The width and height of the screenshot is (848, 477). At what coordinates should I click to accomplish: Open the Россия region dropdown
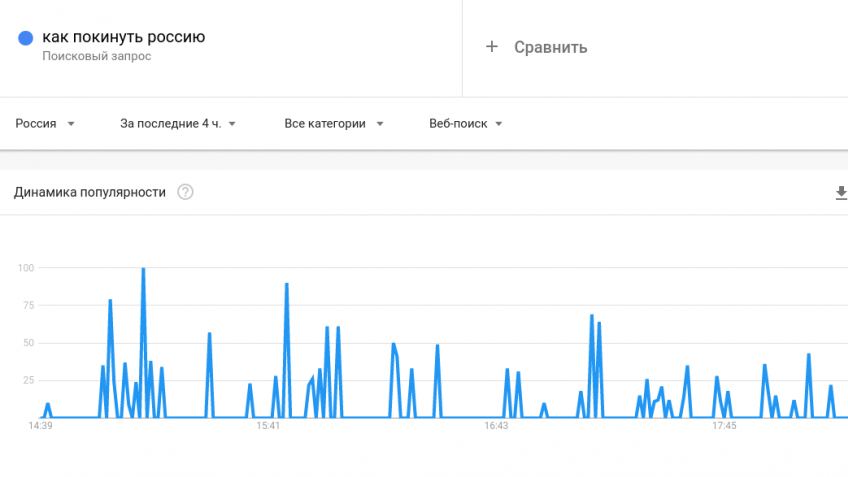pos(45,124)
